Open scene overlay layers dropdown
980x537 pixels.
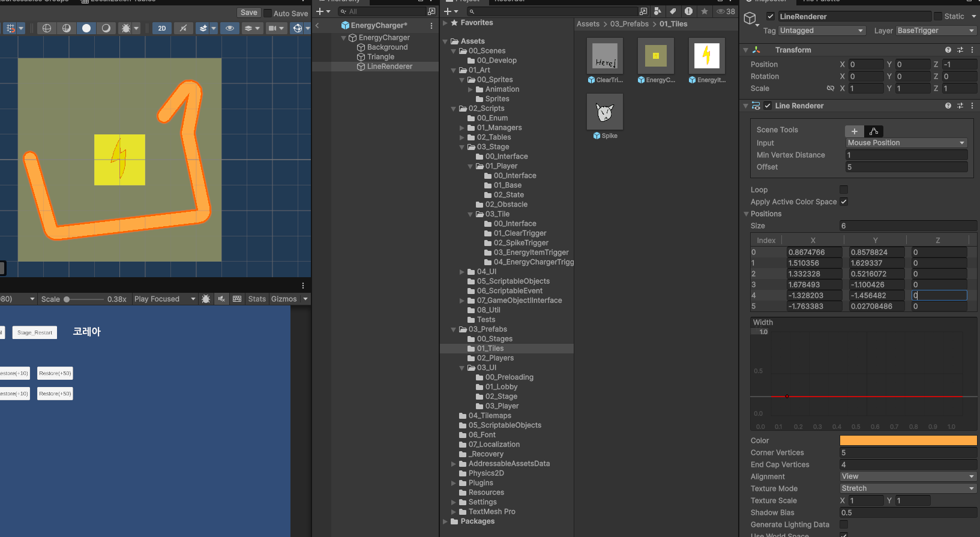pos(251,28)
